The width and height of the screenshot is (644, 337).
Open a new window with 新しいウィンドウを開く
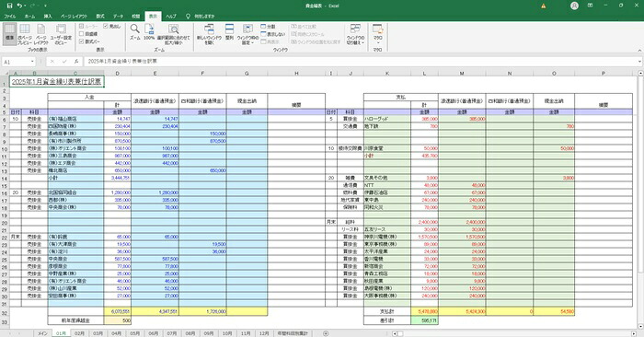[209, 34]
